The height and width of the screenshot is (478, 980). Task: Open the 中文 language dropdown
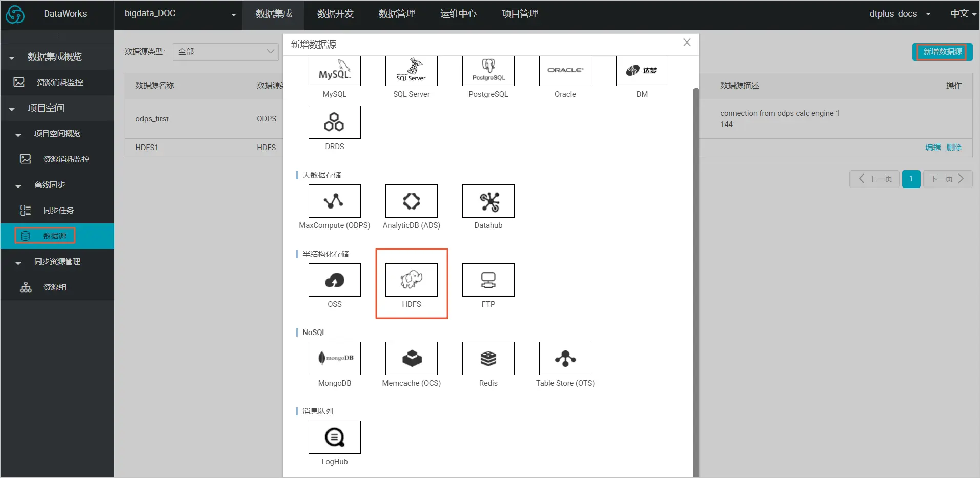point(963,14)
